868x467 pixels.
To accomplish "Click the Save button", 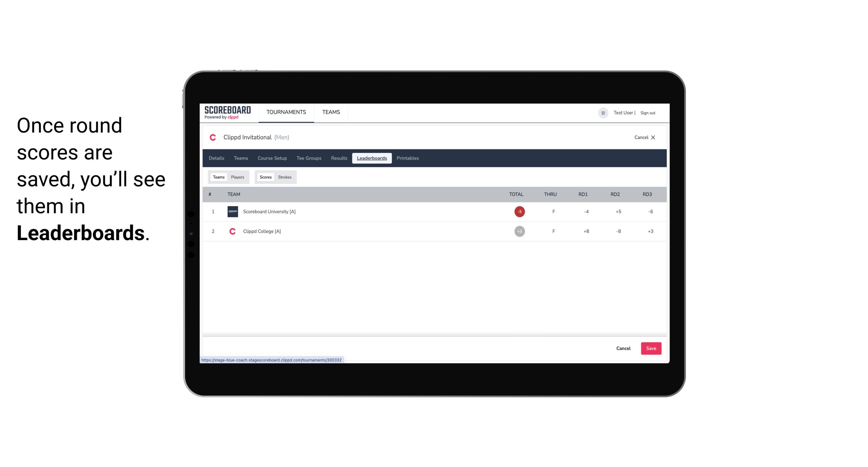I will click(x=650, y=348).
